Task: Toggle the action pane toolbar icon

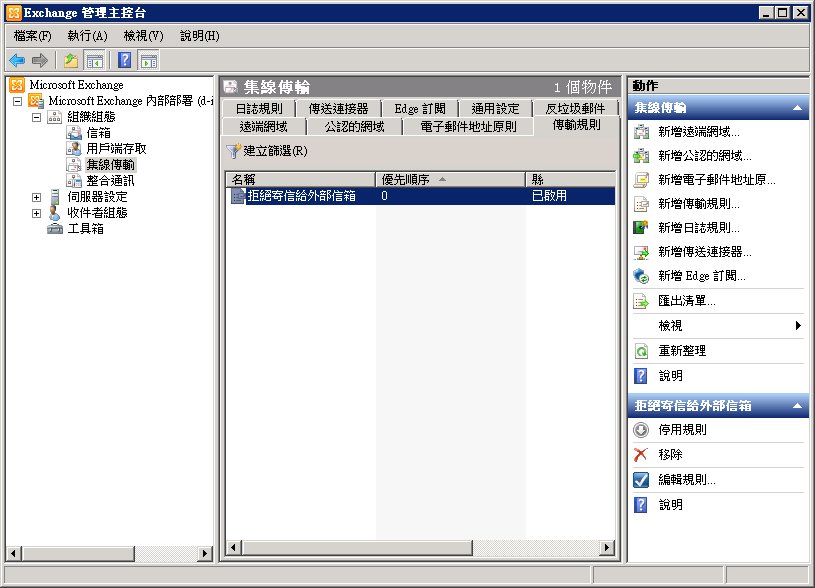Action: click(x=149, y=61)
